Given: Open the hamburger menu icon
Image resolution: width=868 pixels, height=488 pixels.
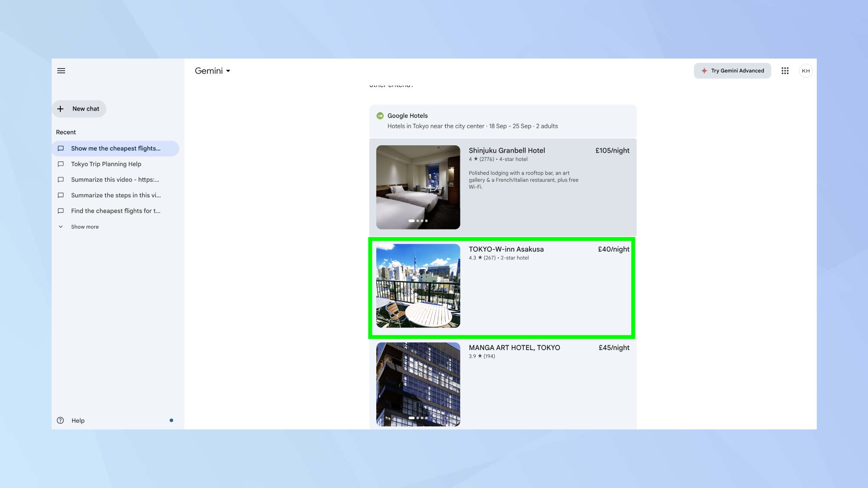Looking at the screenshot, I should coord(61,70).
